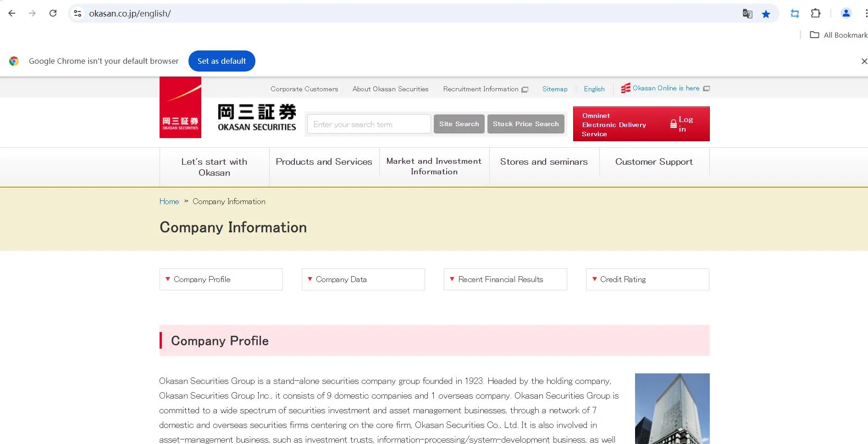Click the headquarters building photo
Viewport: 868px width, 444px height.
(672, 408)
